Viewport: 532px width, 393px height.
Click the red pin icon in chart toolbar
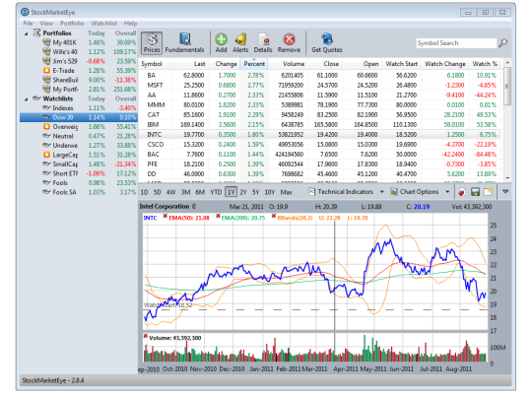(x=461, y=192)
